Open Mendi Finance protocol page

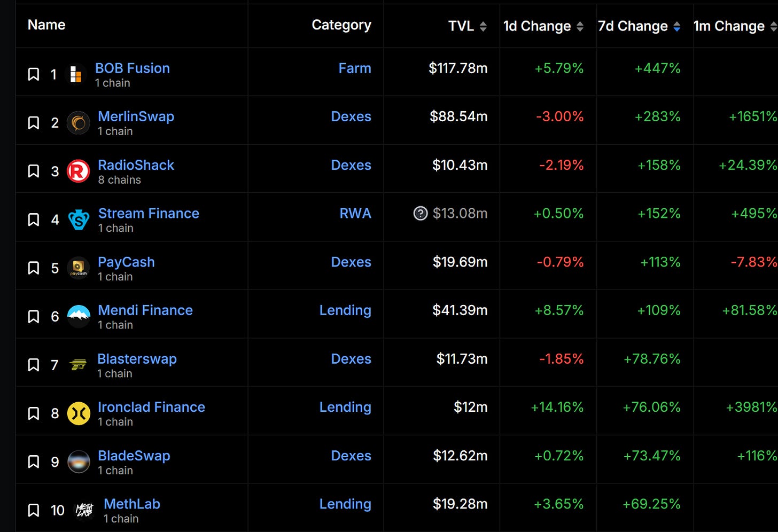point(145,310)
